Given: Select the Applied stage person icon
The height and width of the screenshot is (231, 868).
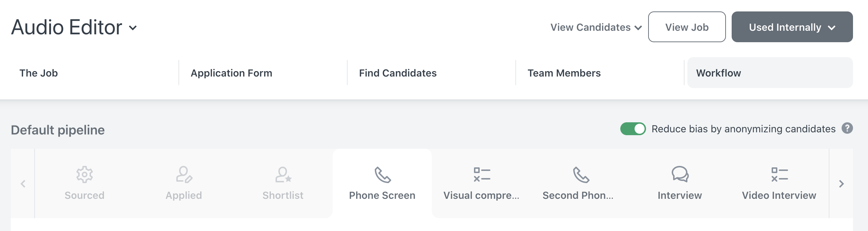Looking at the screenshot, I should (184, 175).
